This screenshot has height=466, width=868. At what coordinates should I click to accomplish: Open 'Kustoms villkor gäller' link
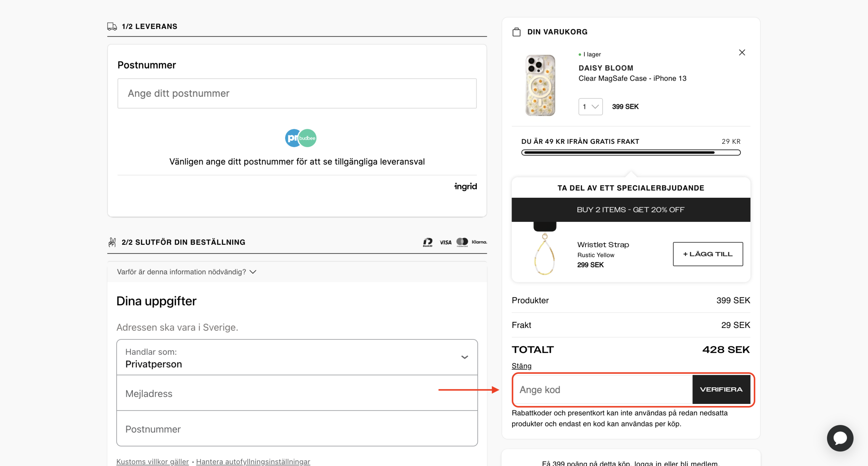153,462
